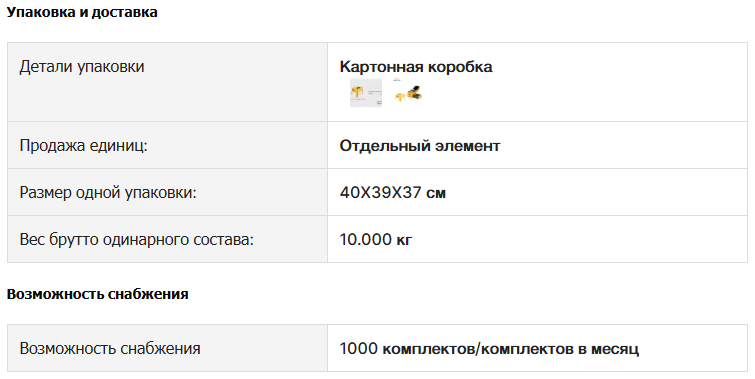
Task: Click the word "Доставка" in top heading
Action: tap(125, 12)
